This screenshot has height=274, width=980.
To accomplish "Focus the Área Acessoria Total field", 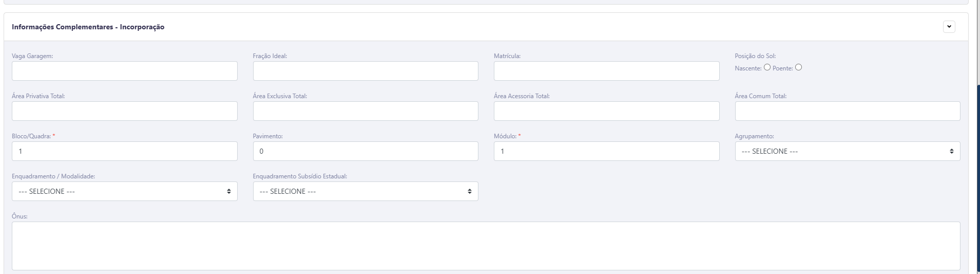I will point(606,111).
